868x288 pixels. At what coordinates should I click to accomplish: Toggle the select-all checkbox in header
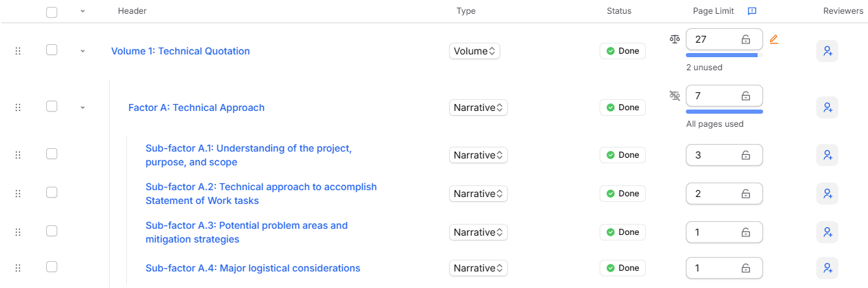(52, 12)
